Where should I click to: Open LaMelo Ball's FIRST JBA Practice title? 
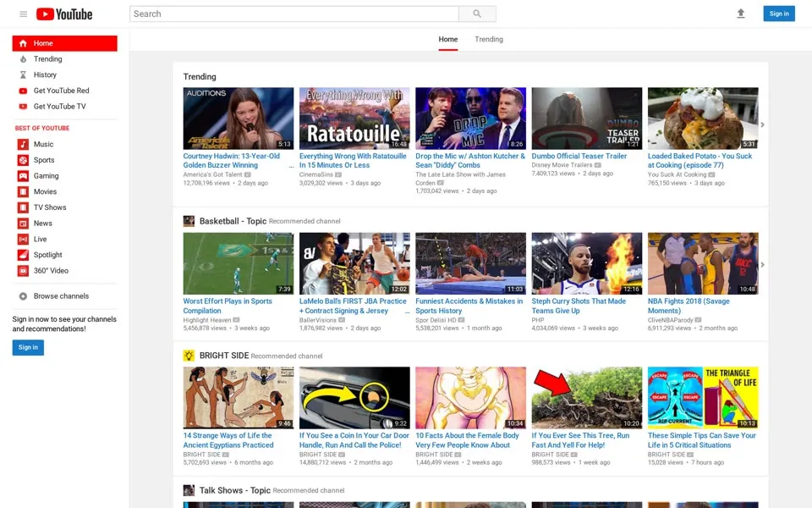pos(353,306)
